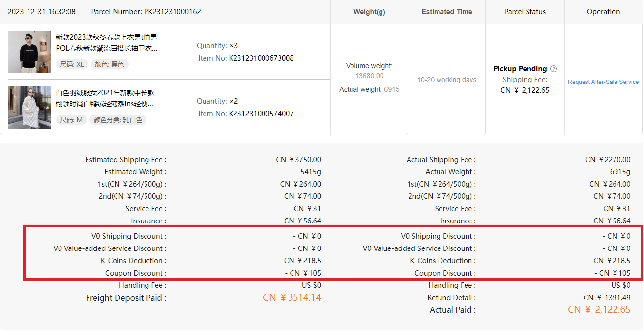644x331 pixels.
Task: Click the help icon beside Pickup Pending
Action: [x=554, y=69]
